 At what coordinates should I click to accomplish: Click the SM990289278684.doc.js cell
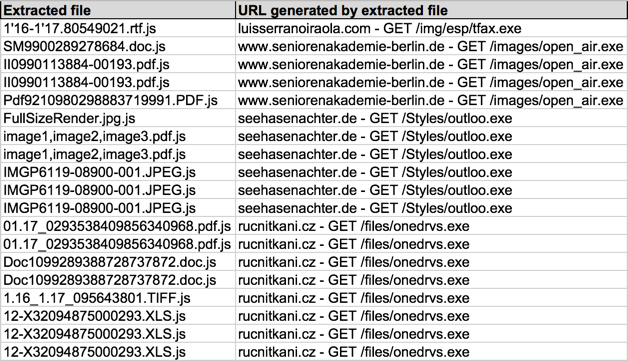pyautogui.click(x=118, y=46)
